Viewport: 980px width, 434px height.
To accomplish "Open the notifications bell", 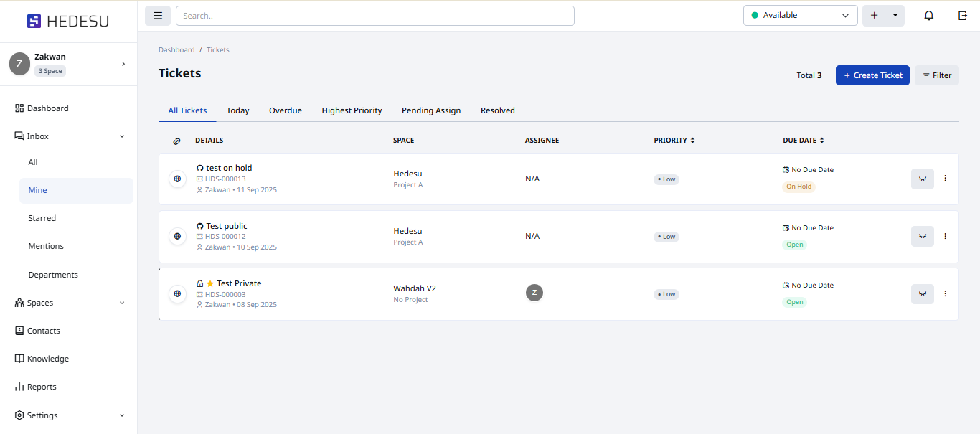I will [x=928, y=16].
